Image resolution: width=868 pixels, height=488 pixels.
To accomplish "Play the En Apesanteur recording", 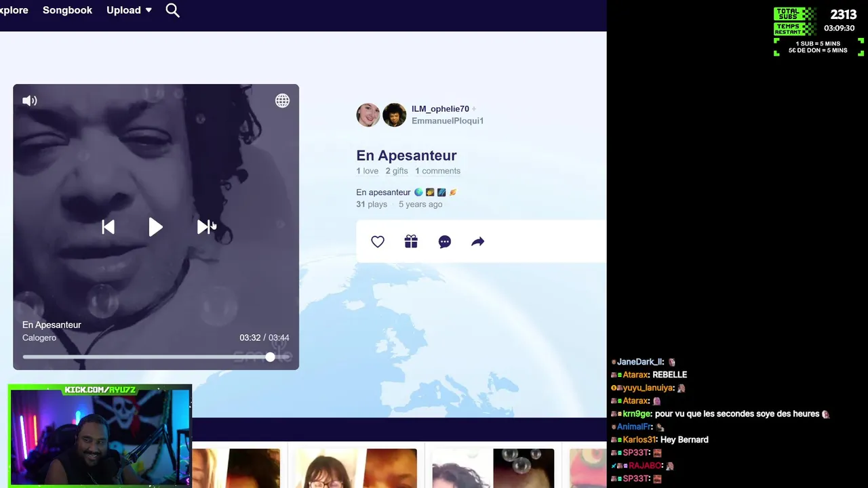I will 155,227.
